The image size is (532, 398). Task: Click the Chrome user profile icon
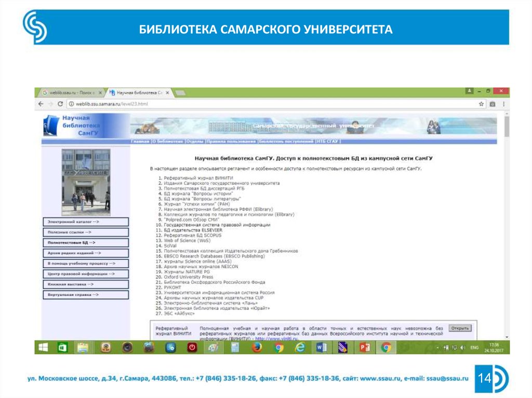tap(469, 91)
